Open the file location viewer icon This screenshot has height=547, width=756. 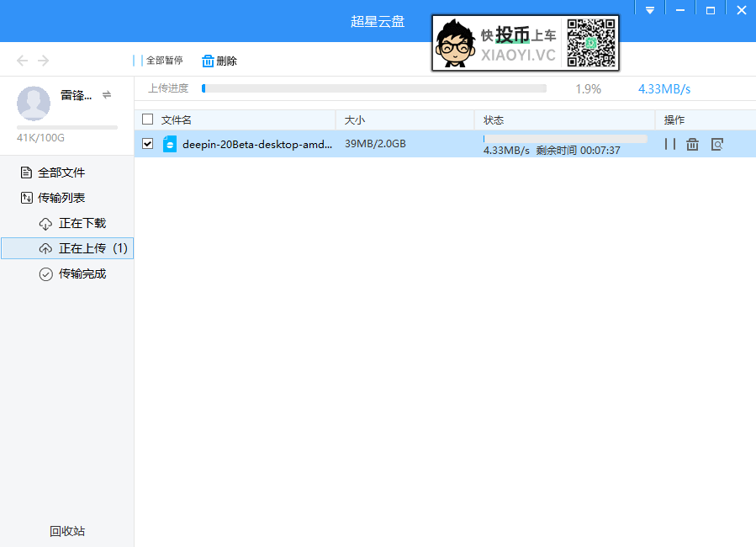pos(716,144)
